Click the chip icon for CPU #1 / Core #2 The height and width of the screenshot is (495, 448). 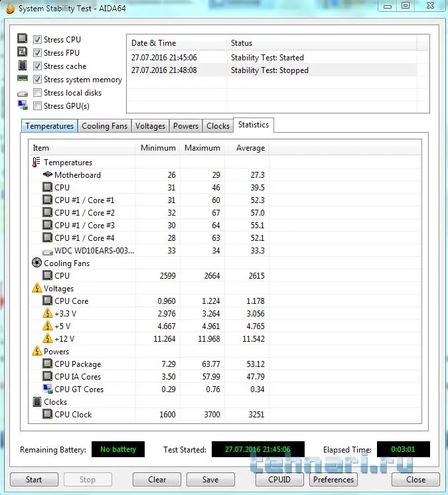(47, 212)
